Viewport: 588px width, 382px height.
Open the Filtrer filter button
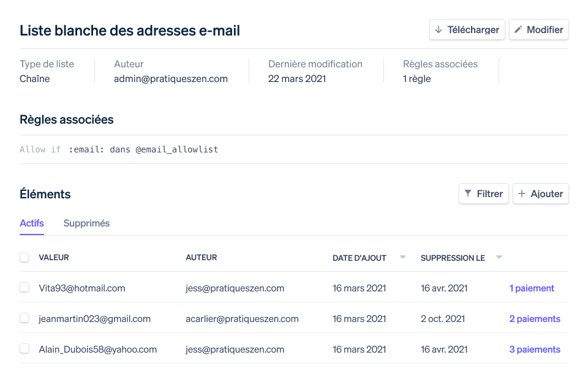coord(483,194)
